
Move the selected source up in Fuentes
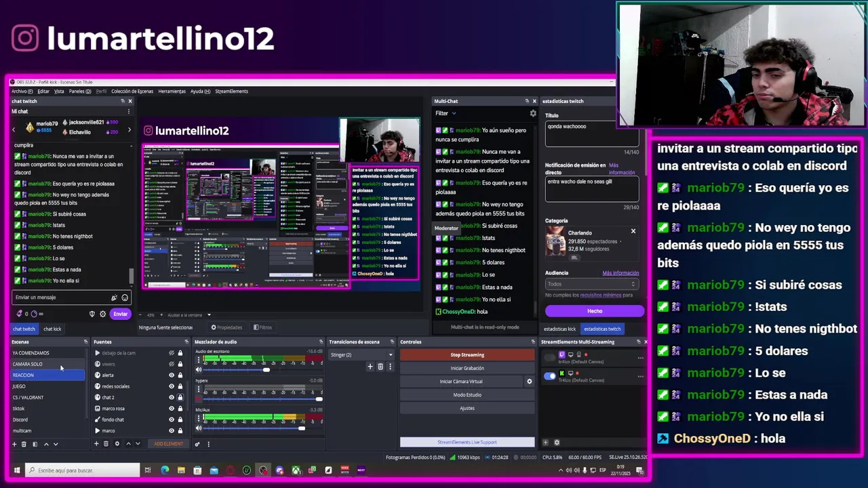click(128, 444)
